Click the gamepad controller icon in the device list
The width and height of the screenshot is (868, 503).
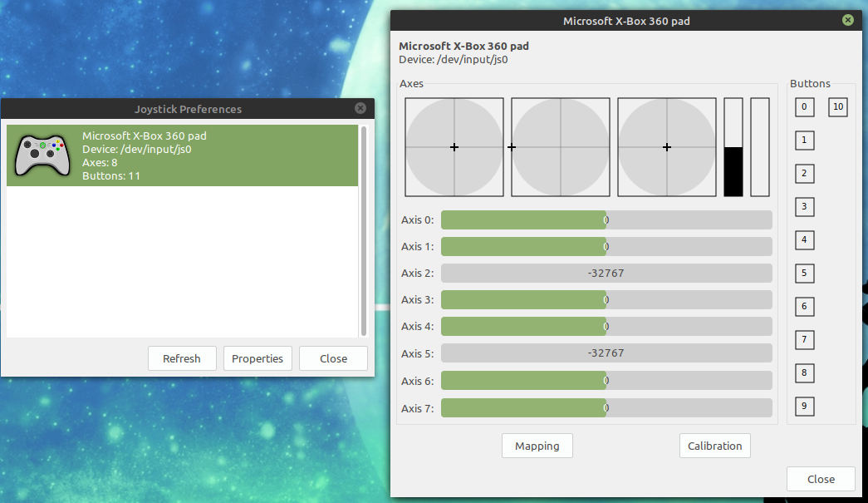(42, 155)
